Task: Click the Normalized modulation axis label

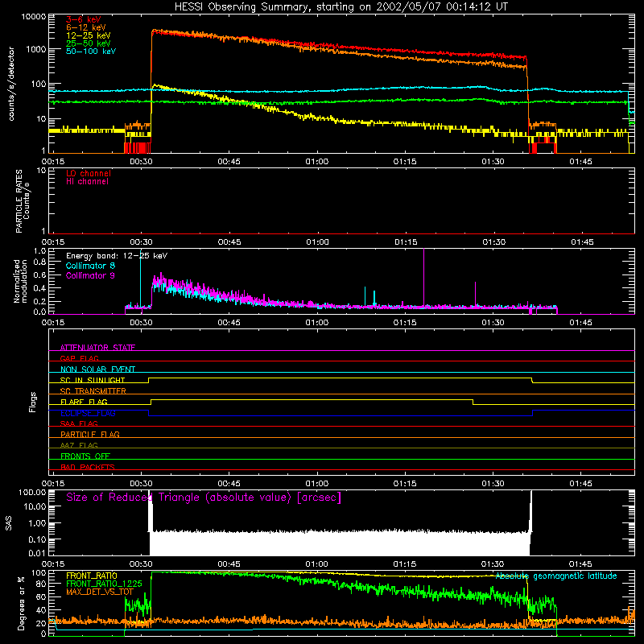Action: (x=20, y=281)
